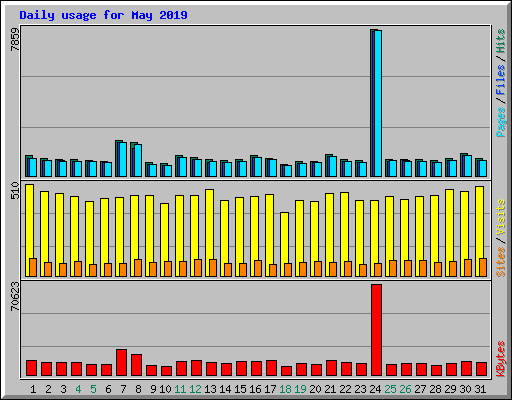Click the day 31 axis label
The height and width of the screenshot is (400, 512).
click(480, 389)
